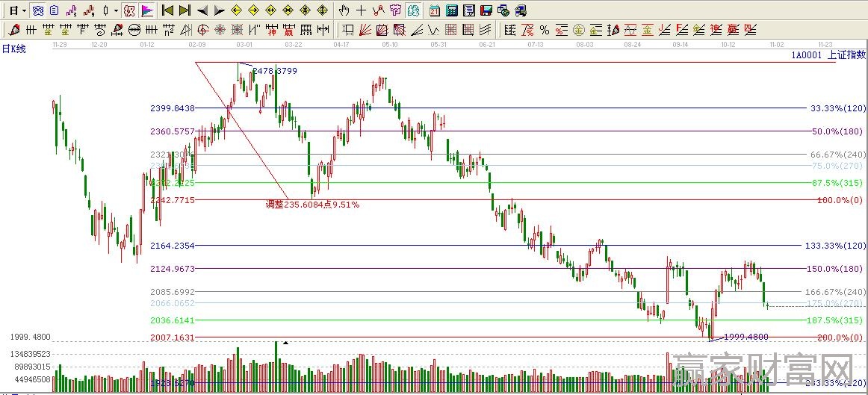Jump to first record with green skip-back arrow

point(167,10)
